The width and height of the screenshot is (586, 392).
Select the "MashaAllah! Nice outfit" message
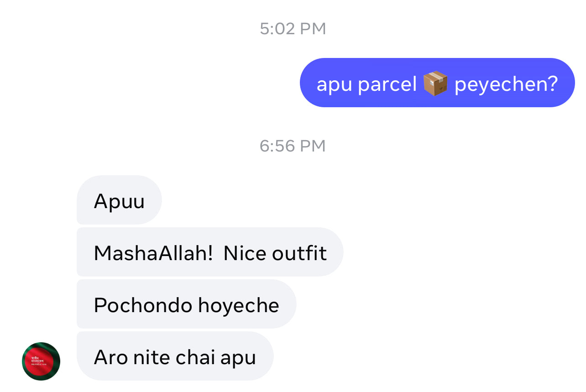pyautogui.click(x=209, y=252)
